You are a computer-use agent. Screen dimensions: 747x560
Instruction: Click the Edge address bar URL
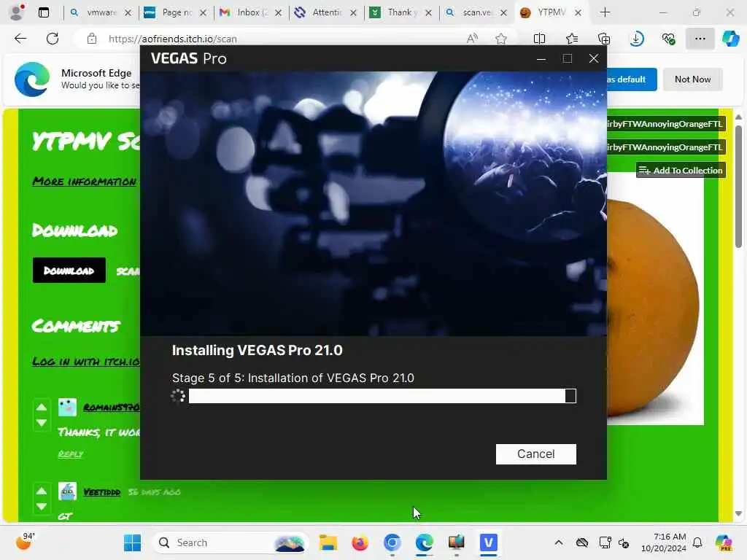[172, 39]
